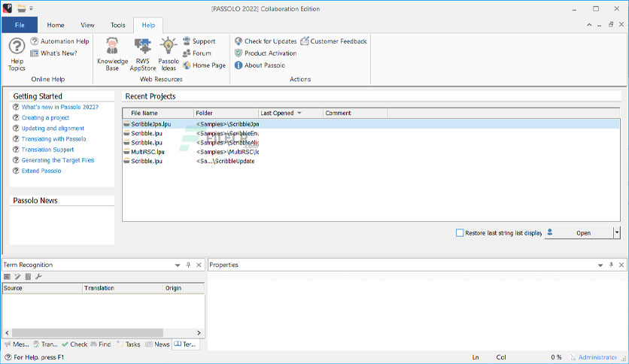Click the first Term Recognition toolbar icon
The height and width of the screenshot is (364, 629).
7,277
